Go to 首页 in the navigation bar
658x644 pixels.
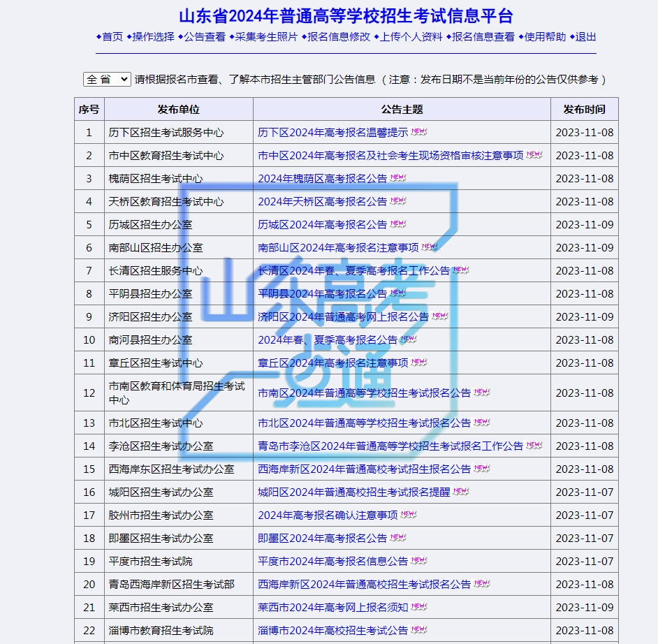112,37
